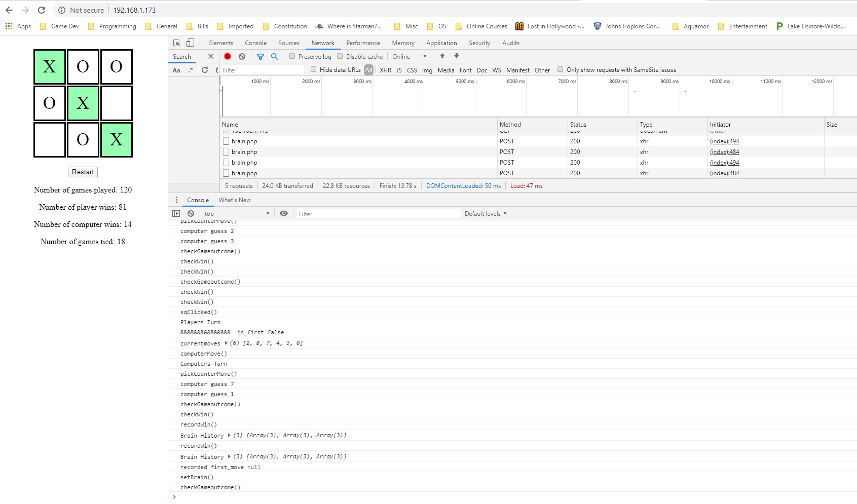Check the Disable cache checkbox
The width and height of the screenshot is (857, 504).
tap(340, 56)
